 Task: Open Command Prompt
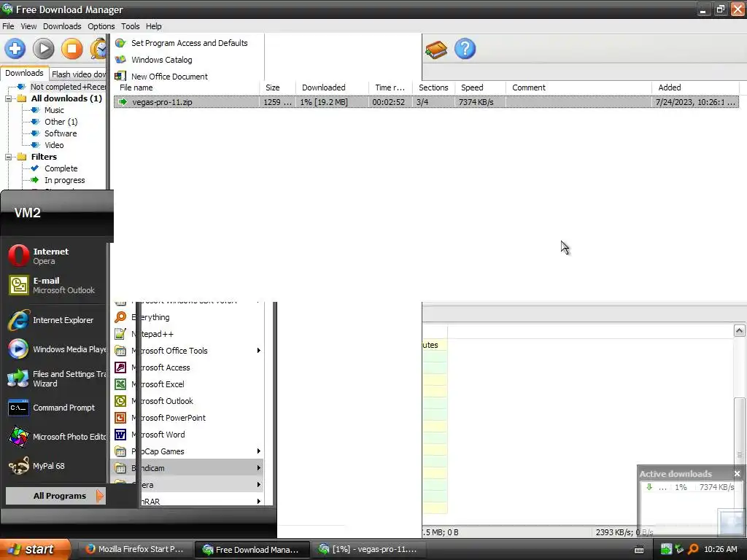(55, 408)
